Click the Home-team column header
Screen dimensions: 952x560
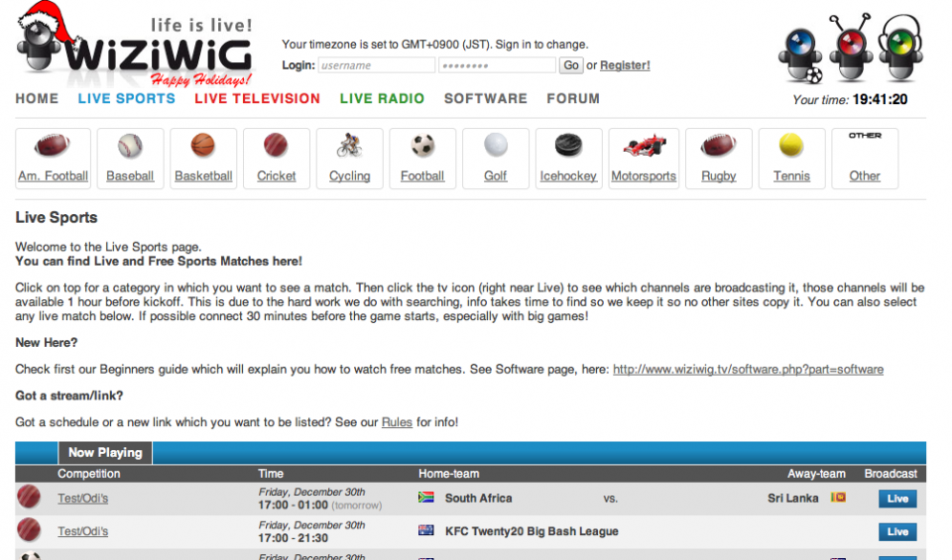[448, 473]
